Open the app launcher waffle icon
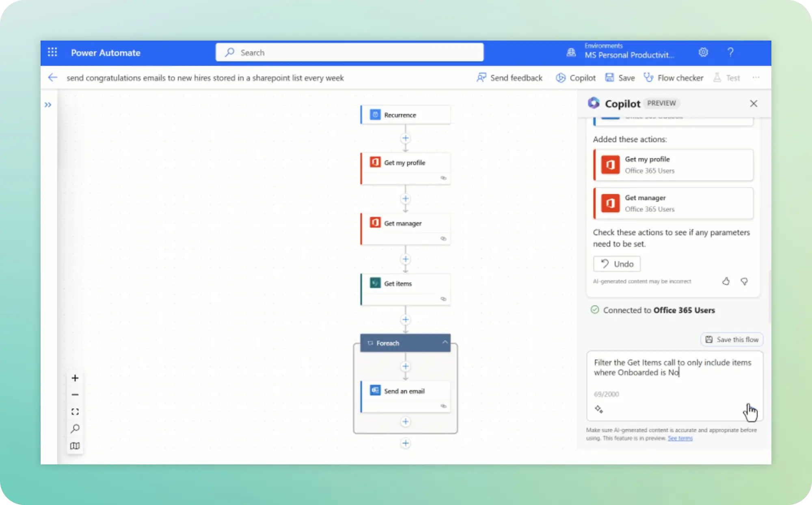This screenshot has height=505, width=812. point(52,52)
